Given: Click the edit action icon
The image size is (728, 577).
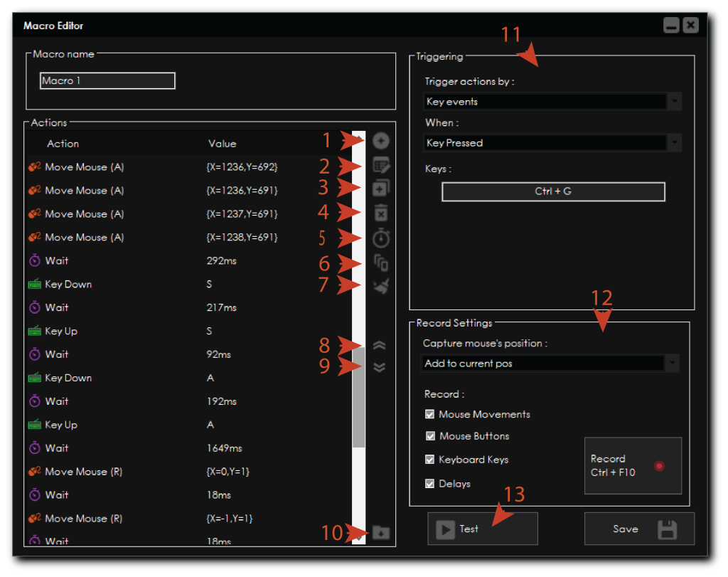Looking at the screenshot, I should (381, 165).
